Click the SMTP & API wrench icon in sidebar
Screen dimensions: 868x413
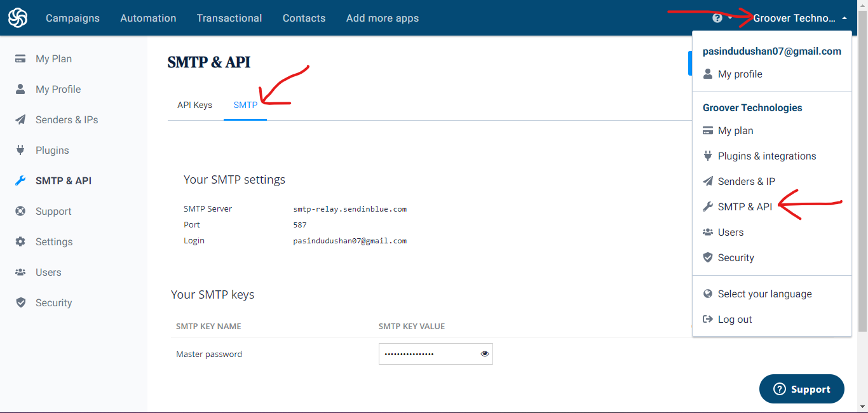click(20, 180)
